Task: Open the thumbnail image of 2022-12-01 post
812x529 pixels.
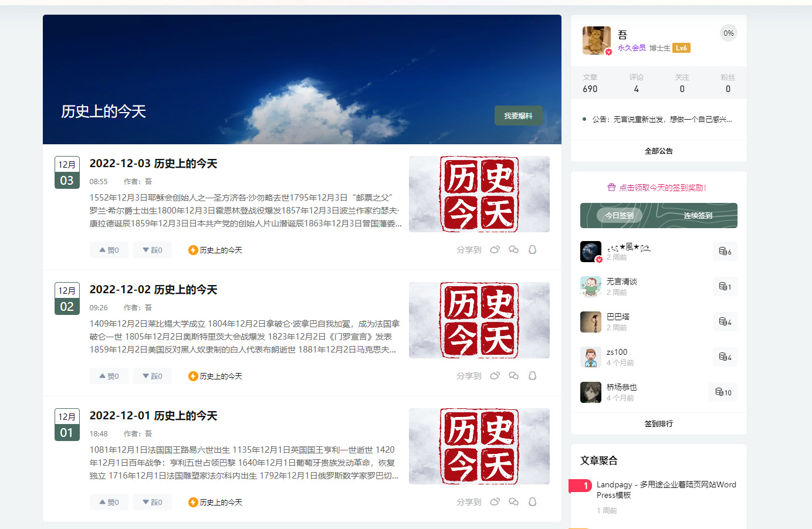Action: tap(479, 446)
